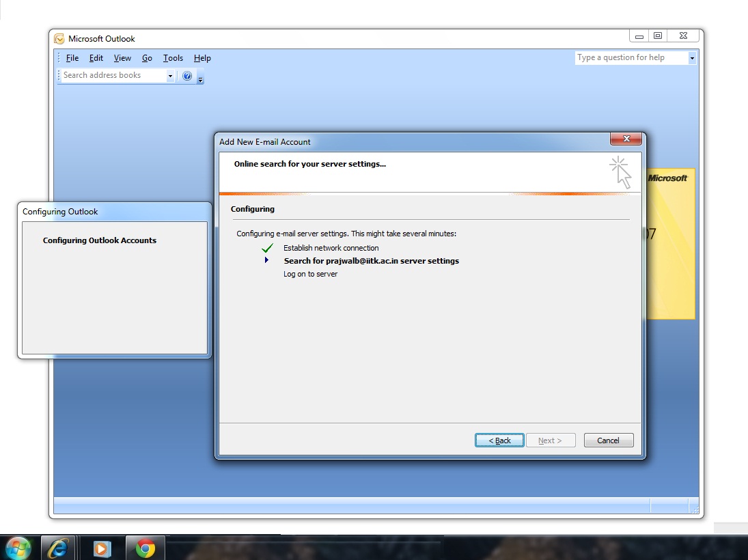Click the menu bar drag handle

click(x=59, y=58)
